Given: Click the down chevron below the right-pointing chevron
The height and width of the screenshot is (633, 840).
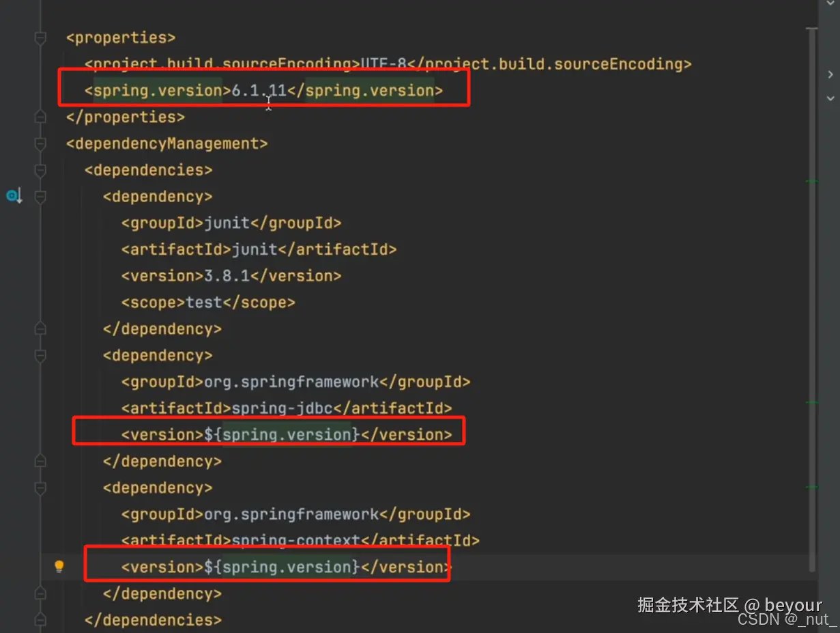Looking at the screenshot, I should [x=830, y=98].
